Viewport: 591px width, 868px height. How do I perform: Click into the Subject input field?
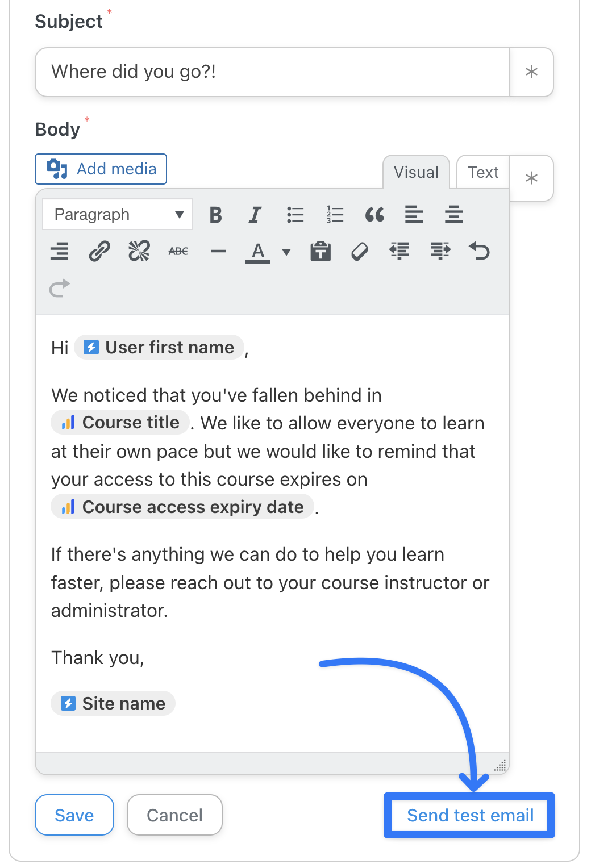(273, 72)
